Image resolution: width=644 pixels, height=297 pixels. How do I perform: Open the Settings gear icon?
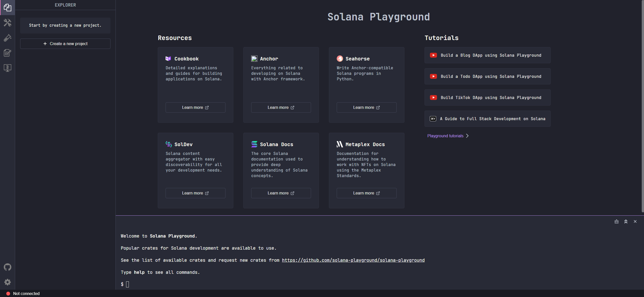pos(8,282)
